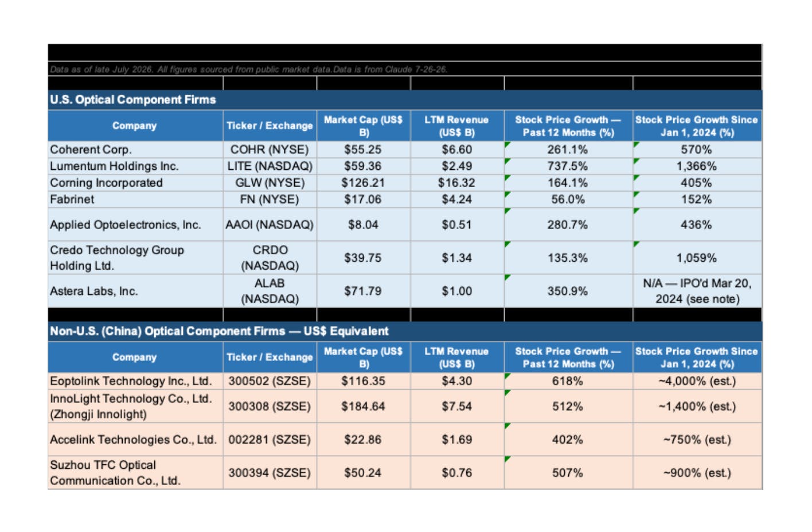
Task: Select the '$184.64' market cap cell
Action: [363, 407]
